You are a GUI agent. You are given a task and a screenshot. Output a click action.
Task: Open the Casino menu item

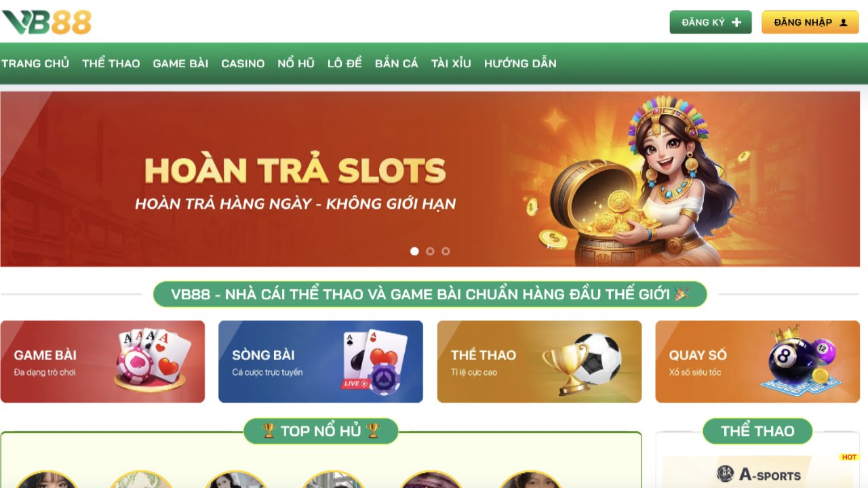[243, 63]
